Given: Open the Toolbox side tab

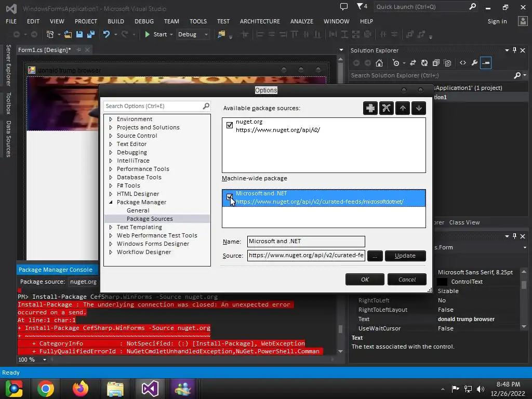Looking at the screenshot, I should (8, 103).
